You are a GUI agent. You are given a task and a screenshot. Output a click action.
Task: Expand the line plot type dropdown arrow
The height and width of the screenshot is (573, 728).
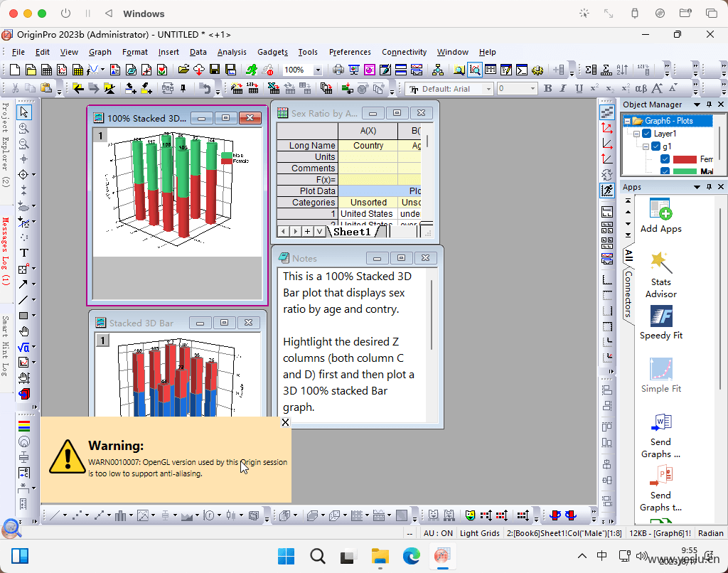[x=65, y=515]
